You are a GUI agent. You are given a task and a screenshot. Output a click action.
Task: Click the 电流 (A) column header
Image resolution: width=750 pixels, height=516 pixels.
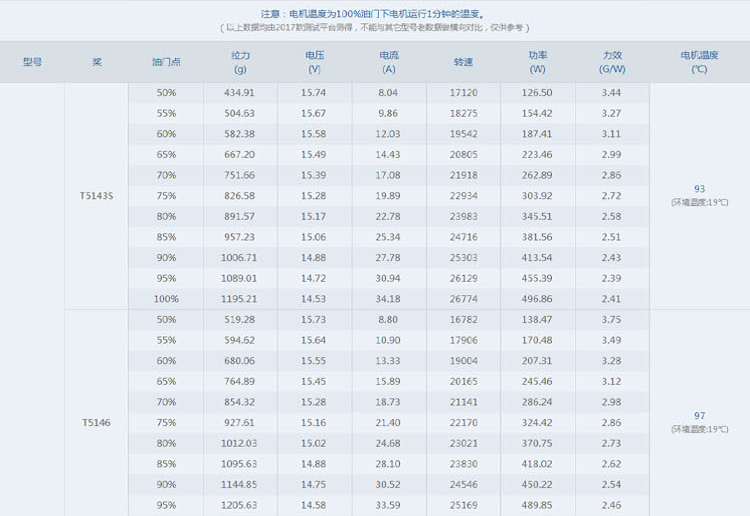click(388, 62)
